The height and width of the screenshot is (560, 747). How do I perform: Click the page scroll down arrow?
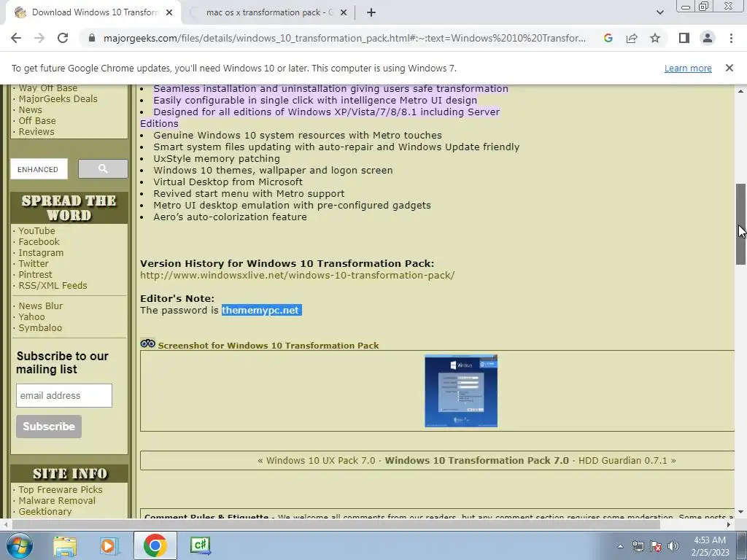pyautogui.click(x=740, y=513)
